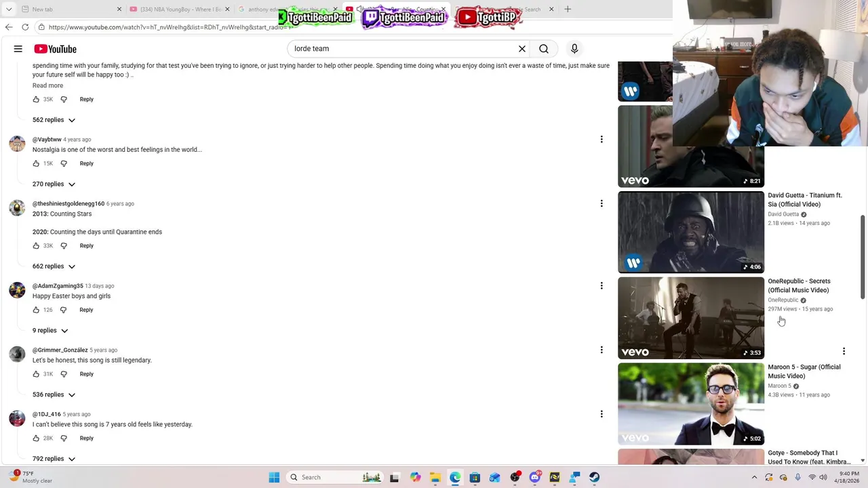Expand the 562 replies thread

(54, 120)
